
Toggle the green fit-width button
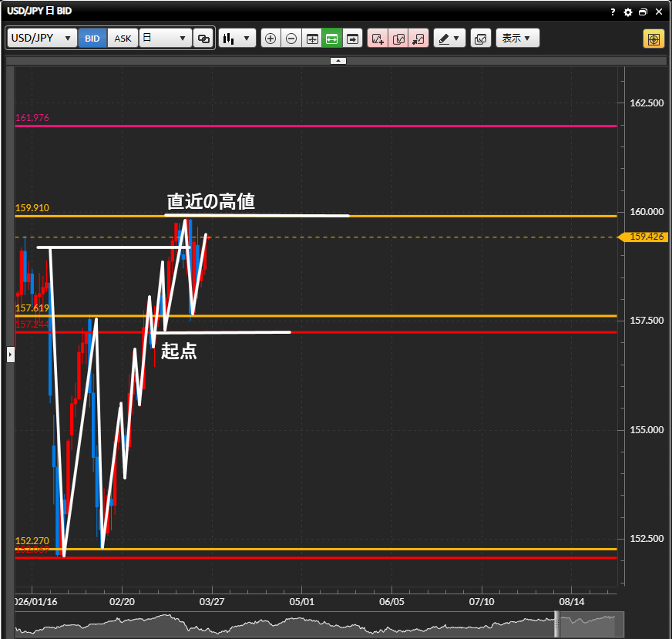click(x=332, y=38)
